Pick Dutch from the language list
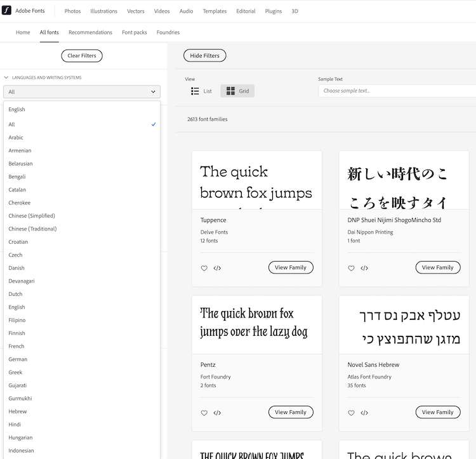Viewport: 476px width, 459px height. click(x=82, y=294)
